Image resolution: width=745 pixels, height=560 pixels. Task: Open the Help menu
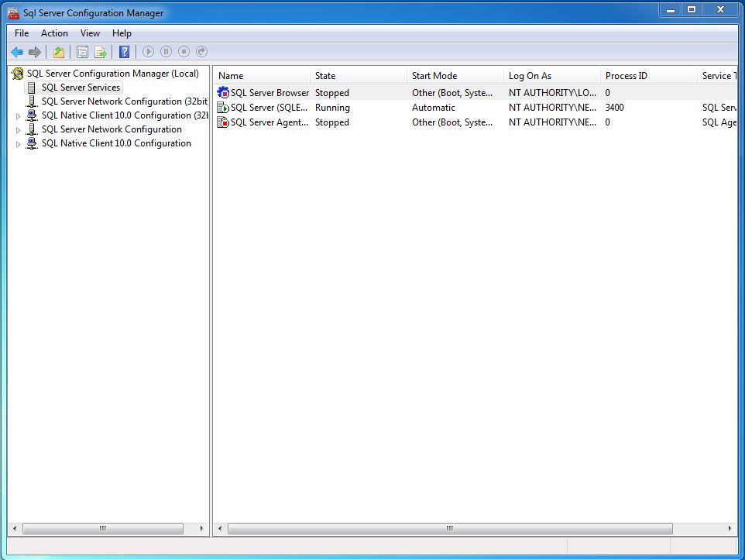coord(122,33)
